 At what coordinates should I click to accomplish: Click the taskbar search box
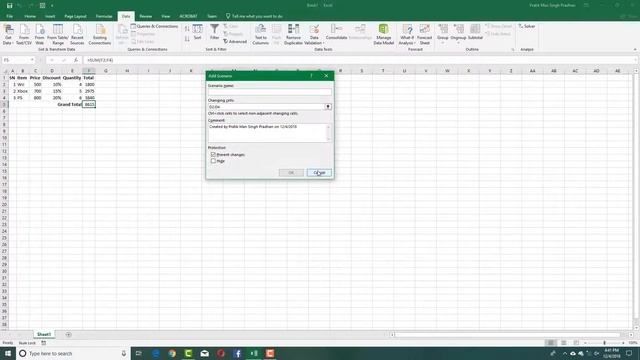[x=73, y=353]
